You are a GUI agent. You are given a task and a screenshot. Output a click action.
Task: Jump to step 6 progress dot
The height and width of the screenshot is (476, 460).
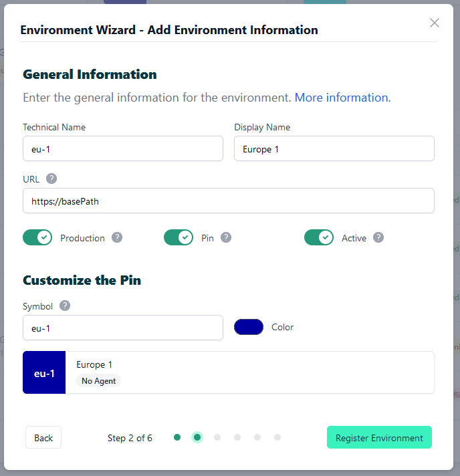277,437
